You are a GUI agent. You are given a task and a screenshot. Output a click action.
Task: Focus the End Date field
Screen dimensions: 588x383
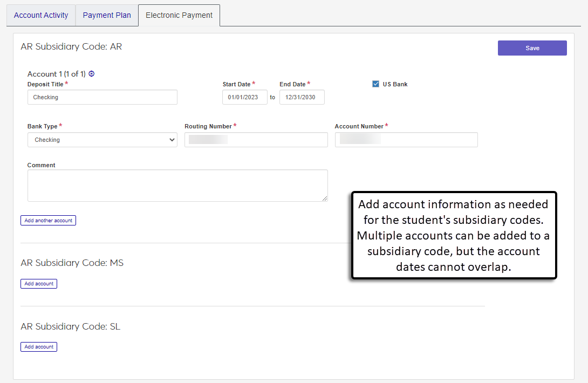[x=302, y=97]
